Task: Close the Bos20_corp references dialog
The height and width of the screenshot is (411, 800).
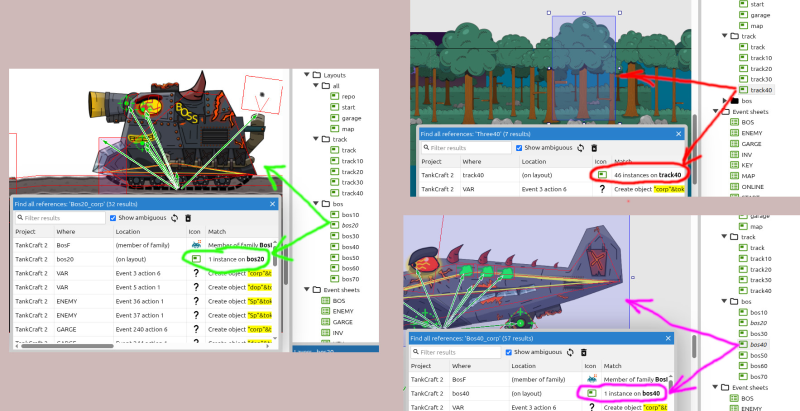Action: point(272,203)
